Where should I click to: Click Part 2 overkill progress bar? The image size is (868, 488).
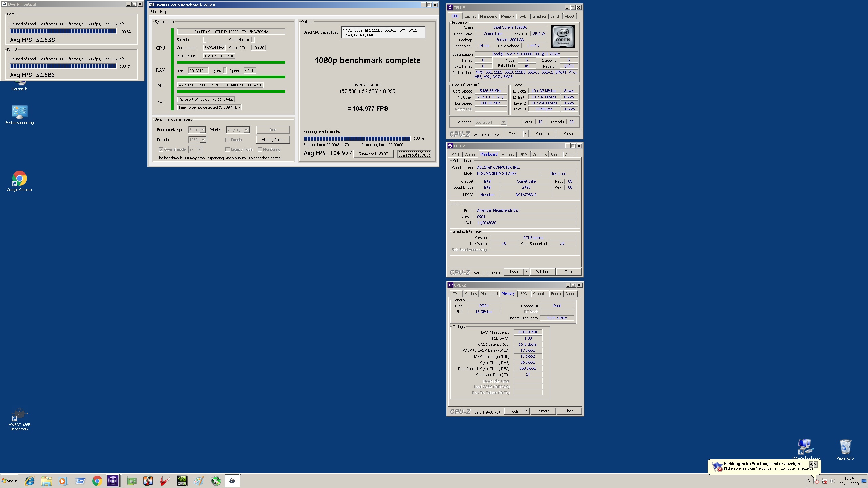63,66
